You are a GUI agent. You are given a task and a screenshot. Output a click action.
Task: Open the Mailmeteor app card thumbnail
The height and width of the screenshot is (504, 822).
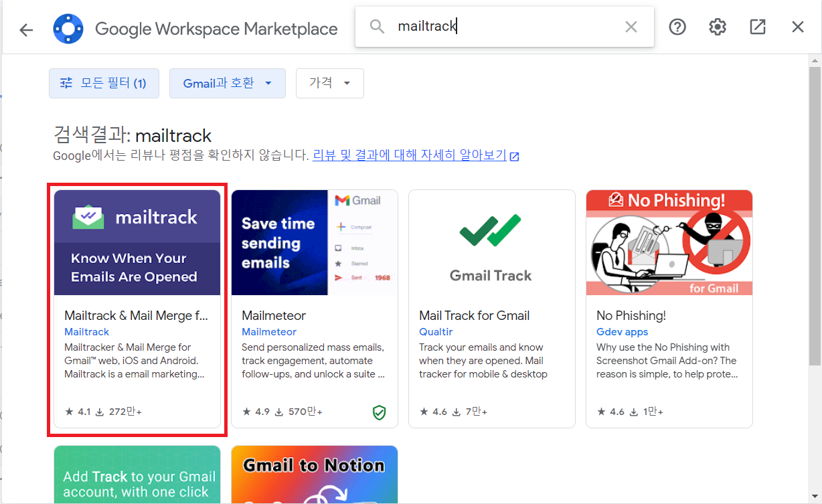[314, 242]
